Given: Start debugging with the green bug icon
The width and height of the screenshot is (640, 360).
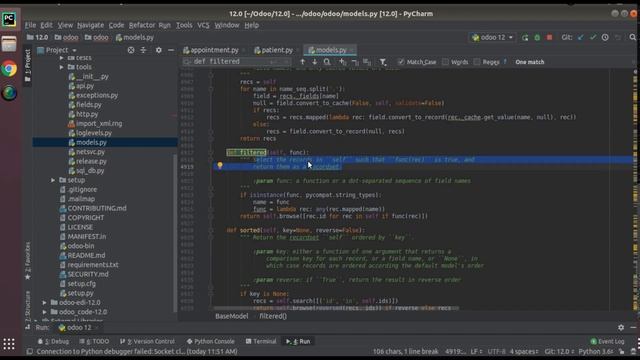Looking at the screenshot, I should coord(537,38).
